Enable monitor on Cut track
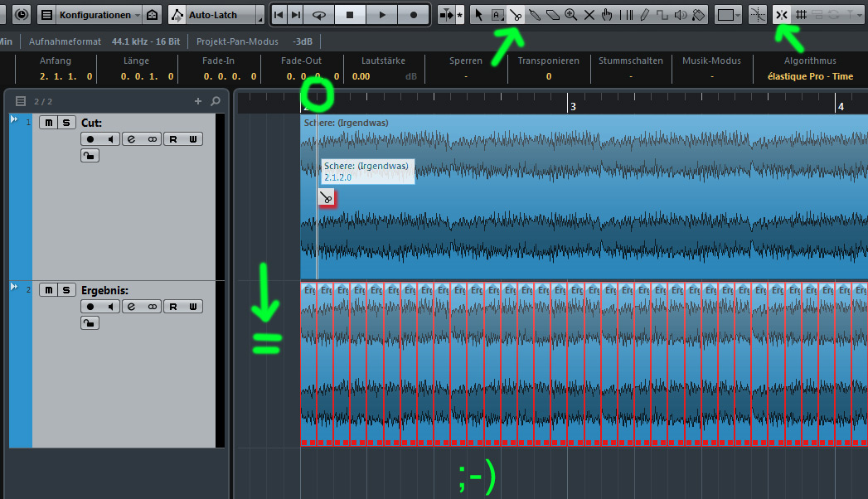 coord(111,139)
